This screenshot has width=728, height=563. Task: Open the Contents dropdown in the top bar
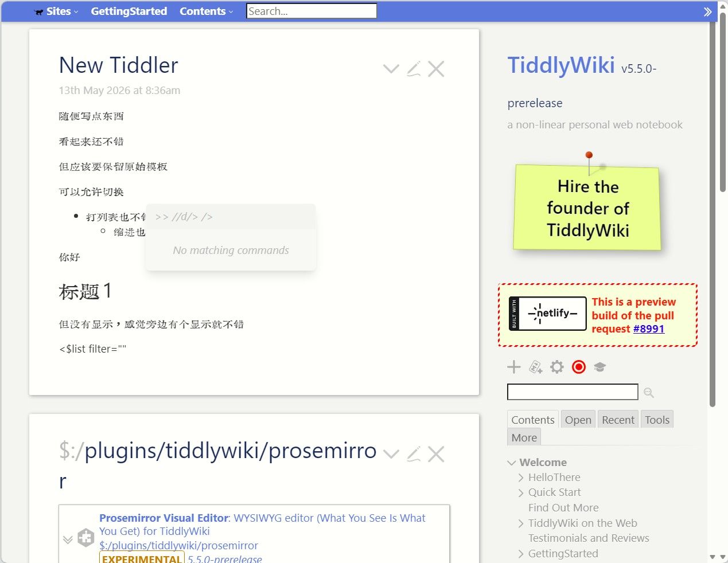click(207, 11)
